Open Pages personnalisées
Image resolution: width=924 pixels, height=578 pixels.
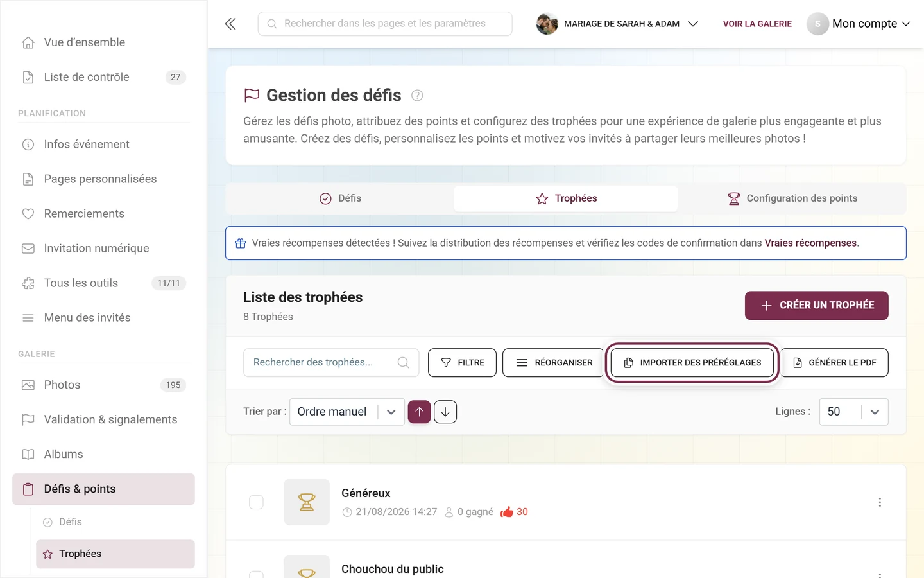[103, 179]
